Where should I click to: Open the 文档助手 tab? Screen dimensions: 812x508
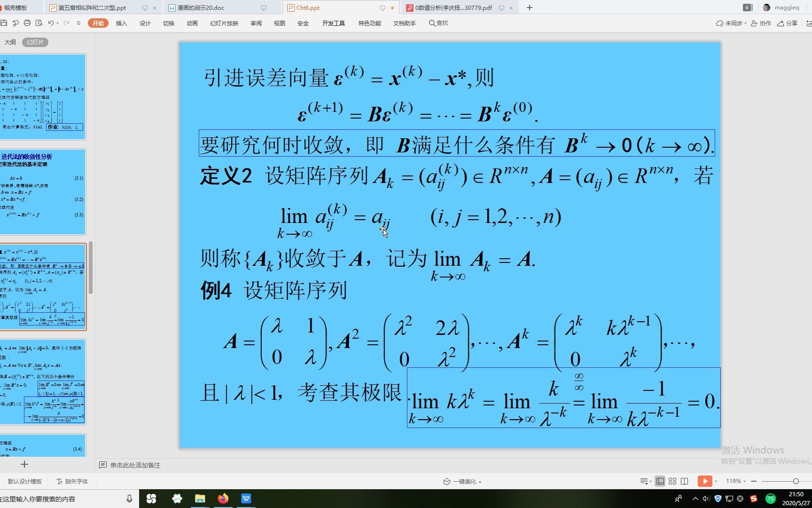405,23
